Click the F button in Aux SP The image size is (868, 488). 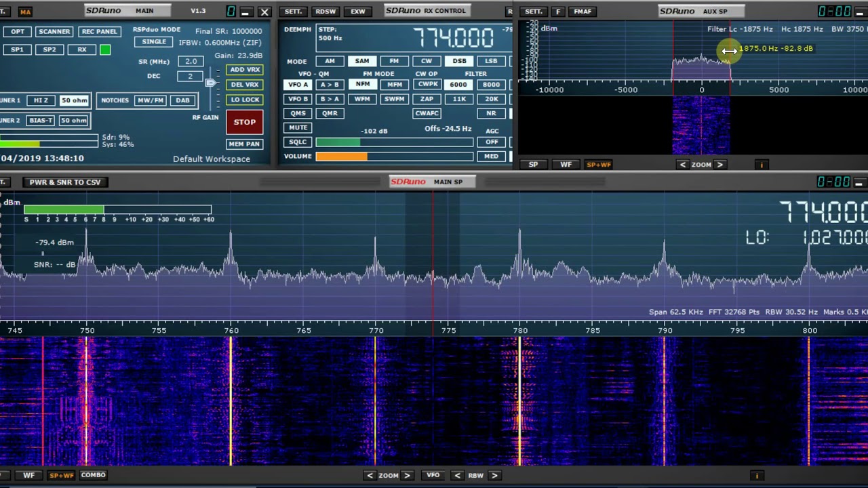click(x=558, y=12)
